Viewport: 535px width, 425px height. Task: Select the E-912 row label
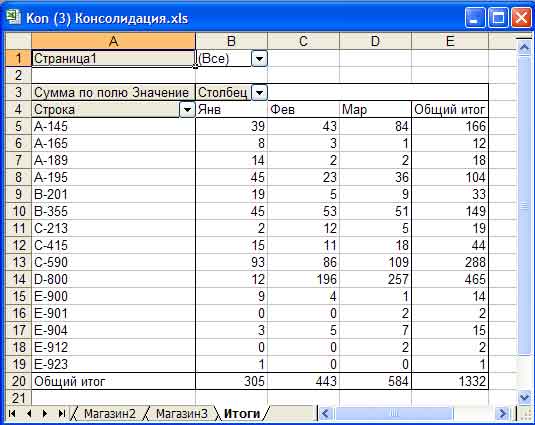tap(113, 347)
